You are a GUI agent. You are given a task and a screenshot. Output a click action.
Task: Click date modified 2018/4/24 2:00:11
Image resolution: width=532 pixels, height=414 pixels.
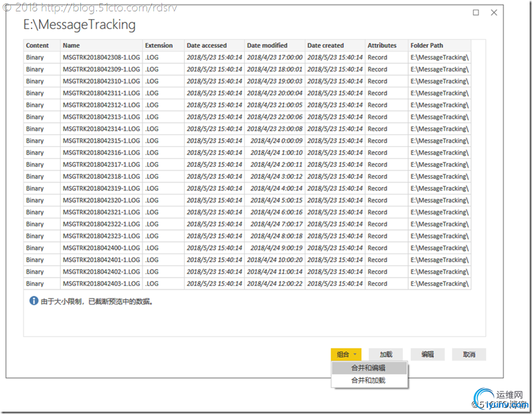276,164
